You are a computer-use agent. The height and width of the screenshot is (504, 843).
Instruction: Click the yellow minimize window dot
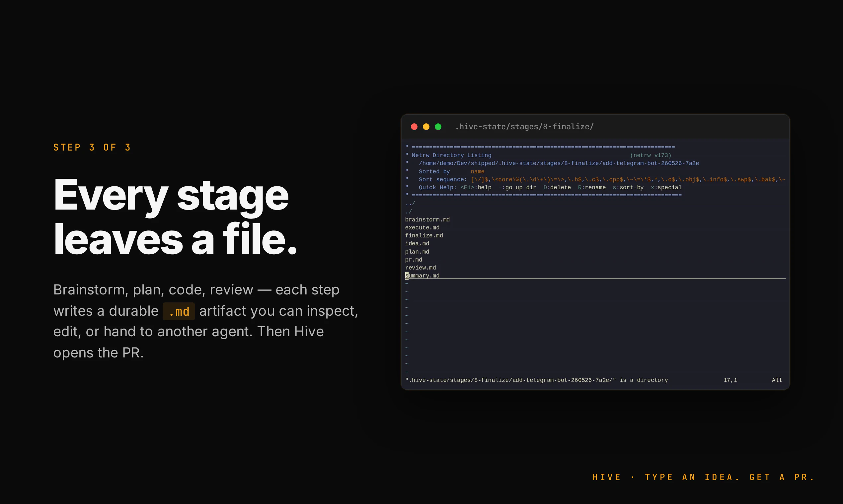click(426, 127)
